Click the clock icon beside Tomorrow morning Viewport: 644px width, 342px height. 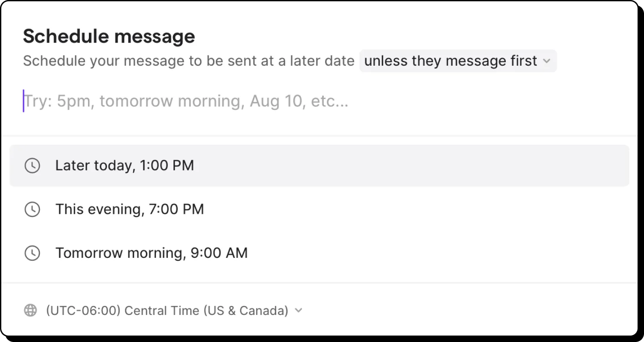(x=32, y=253)
